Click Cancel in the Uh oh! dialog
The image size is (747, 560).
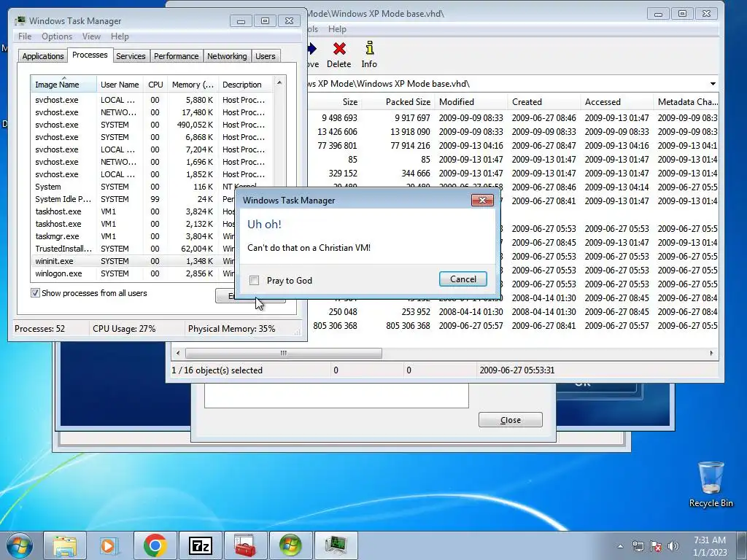coord(462,279)
